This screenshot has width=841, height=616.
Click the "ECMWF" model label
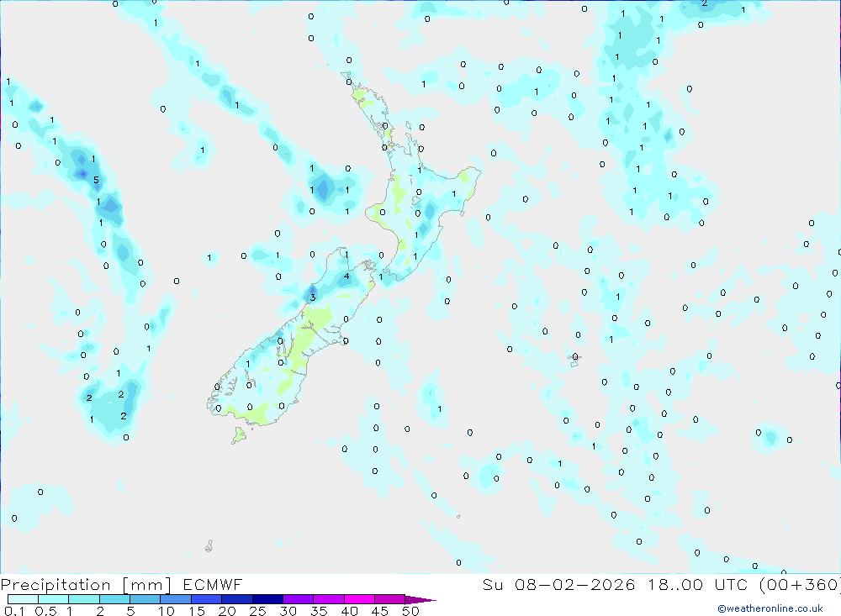pos(213,584)
